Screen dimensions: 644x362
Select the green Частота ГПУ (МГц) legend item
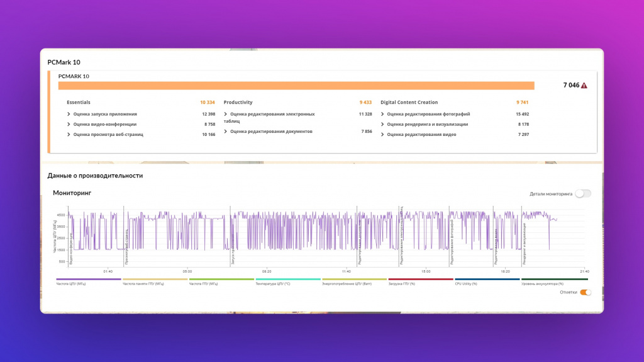[x=221, y=281]
